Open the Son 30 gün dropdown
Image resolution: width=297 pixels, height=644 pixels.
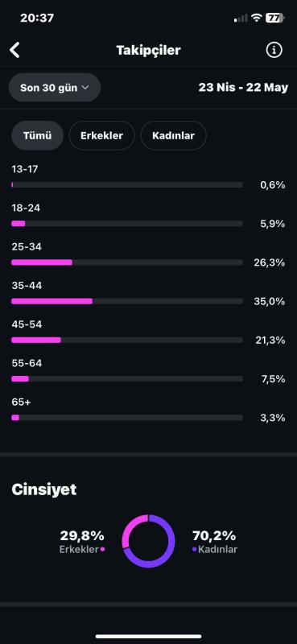tap(55, 88)
